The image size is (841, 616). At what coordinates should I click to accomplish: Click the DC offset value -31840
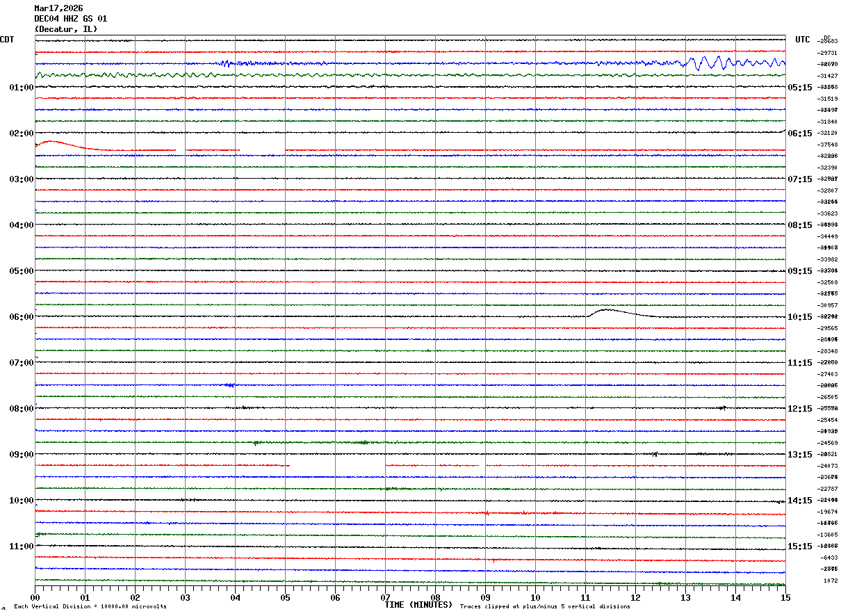point(827,122)
